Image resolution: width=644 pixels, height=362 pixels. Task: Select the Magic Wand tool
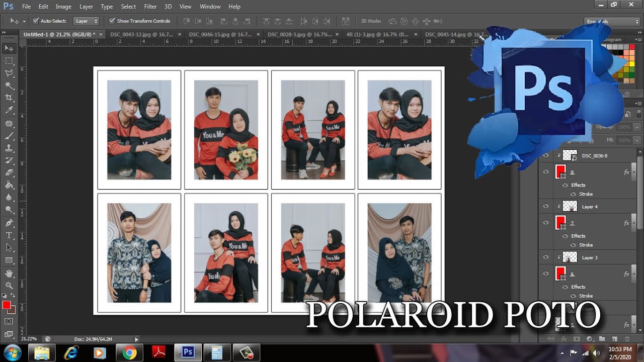coord(9,85)
